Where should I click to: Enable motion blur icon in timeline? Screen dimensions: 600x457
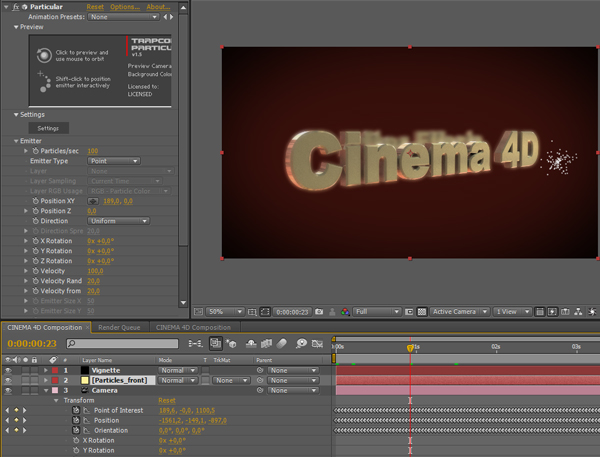click(282, 344)
